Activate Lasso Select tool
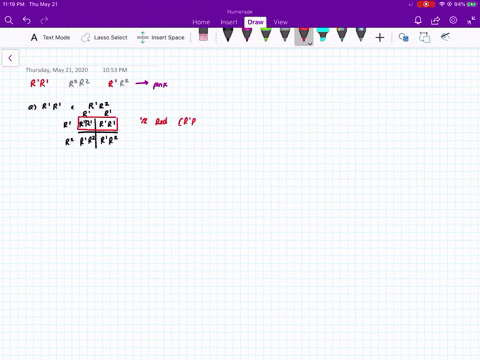480x360 pixels. [104, 37]
